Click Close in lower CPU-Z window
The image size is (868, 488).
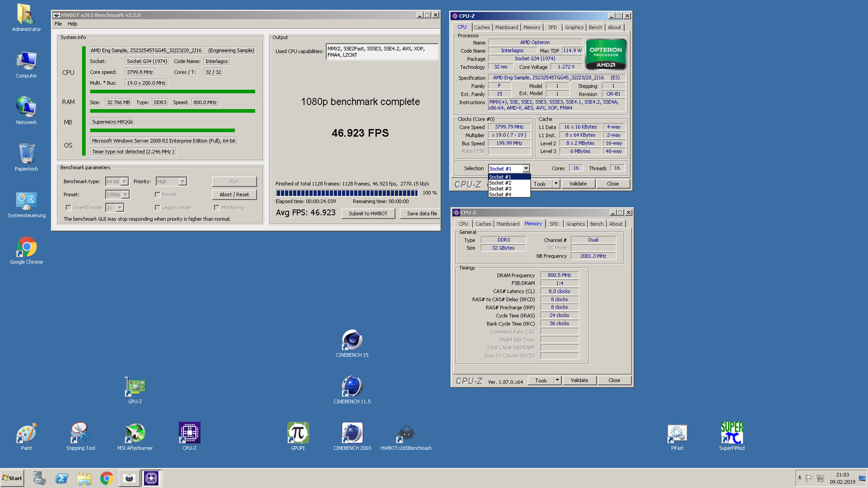[614, 380]
